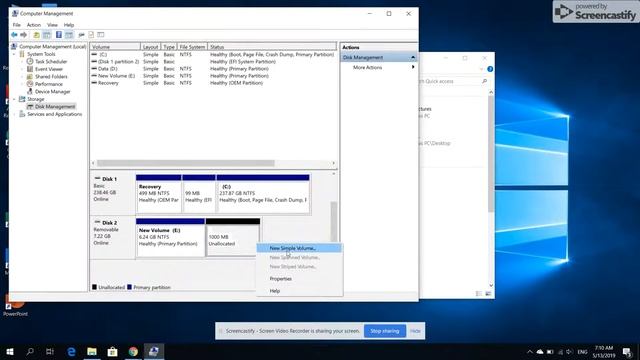This screenshot has width=640, height=360.
Task: Select the Data (D:) volume row
Action: pos(213,69)
